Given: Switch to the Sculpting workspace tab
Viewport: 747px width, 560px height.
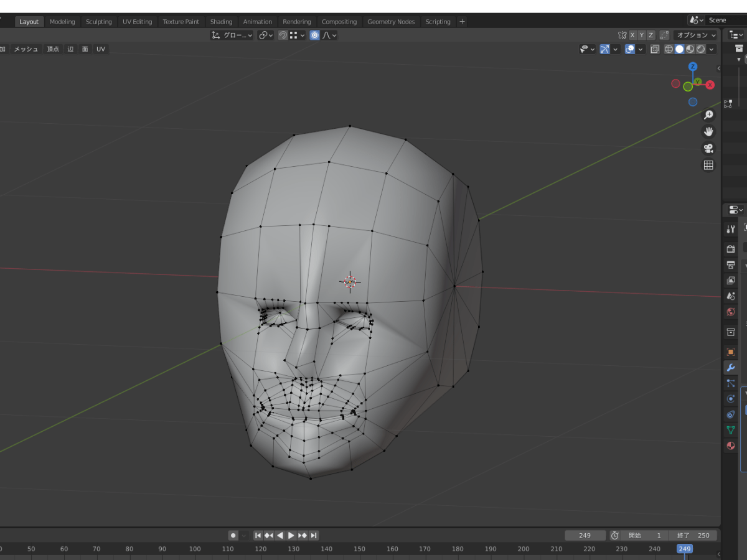Looking at the screenshot, I should click(x=99, y=21).
